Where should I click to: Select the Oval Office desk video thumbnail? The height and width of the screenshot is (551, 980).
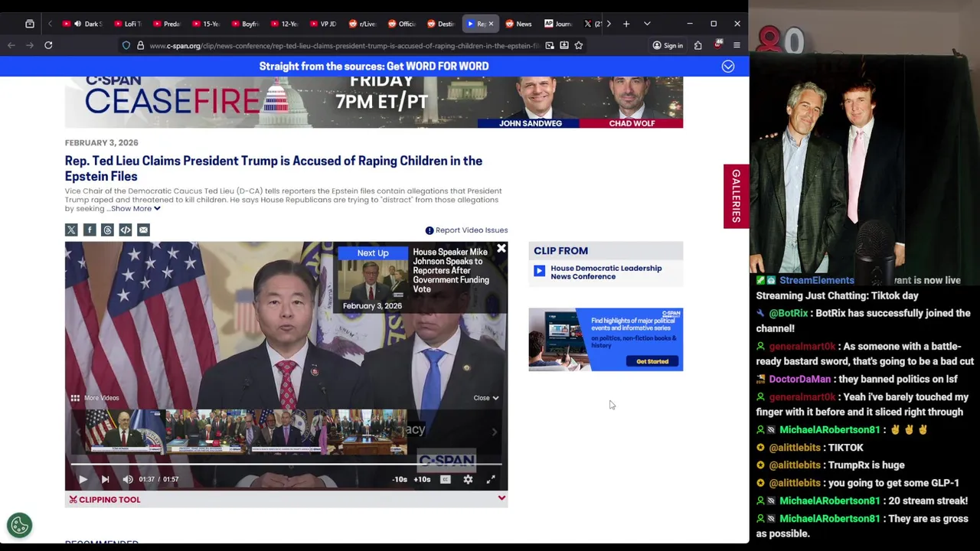[x=366, y=431]
